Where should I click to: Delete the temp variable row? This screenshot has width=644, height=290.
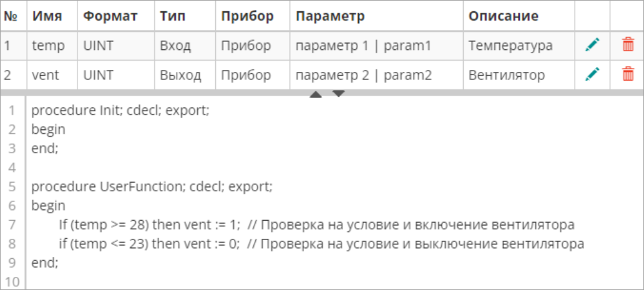click(628, 45)
